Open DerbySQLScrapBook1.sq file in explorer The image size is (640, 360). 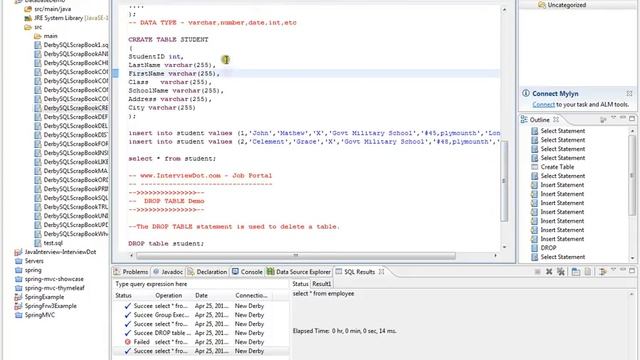pos(71,45)
